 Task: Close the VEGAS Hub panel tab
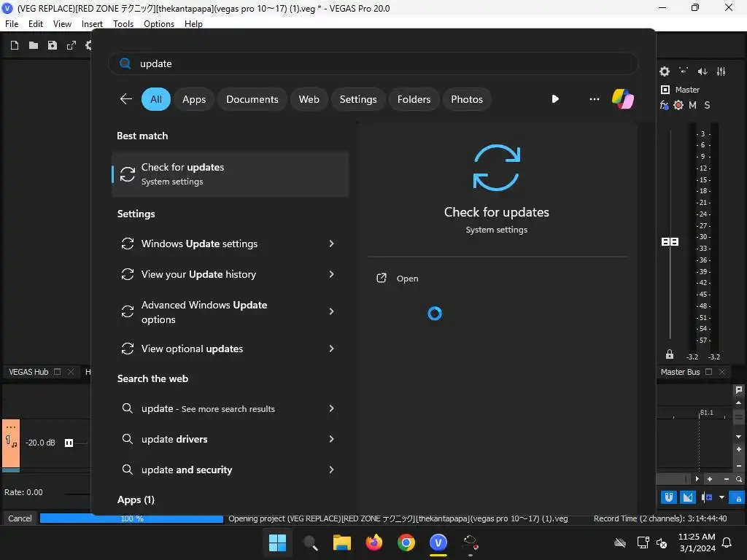click(71, 372)
